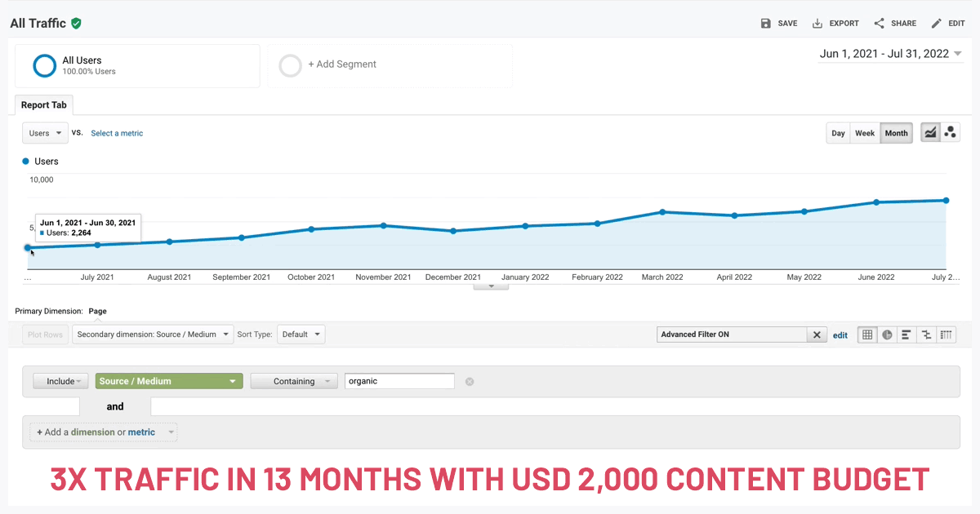Click inside the organic filter text field
This screenshot has height=514, width=980.
point(399,381)
